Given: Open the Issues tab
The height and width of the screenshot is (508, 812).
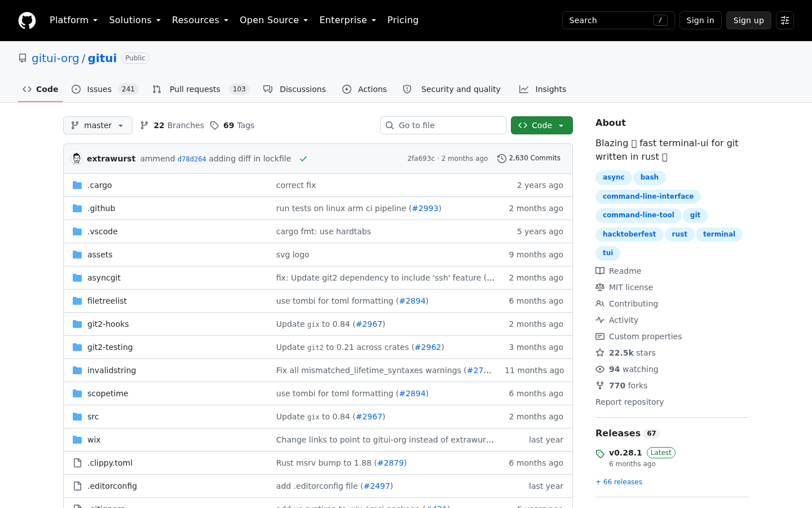Looking at the screenshot, I should click(105, 89).
